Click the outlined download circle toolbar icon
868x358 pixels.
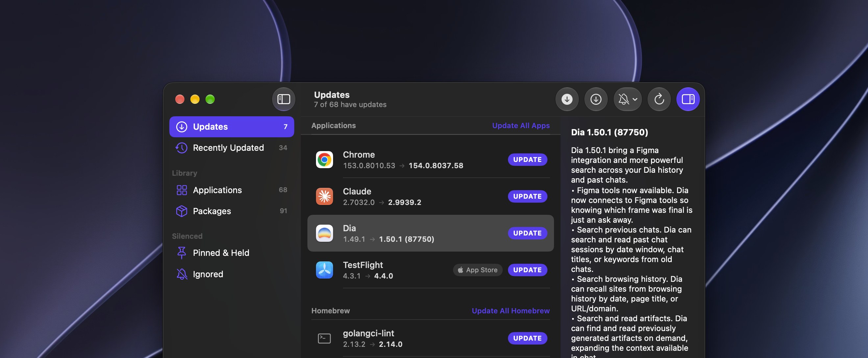click(x=596, y=99)
